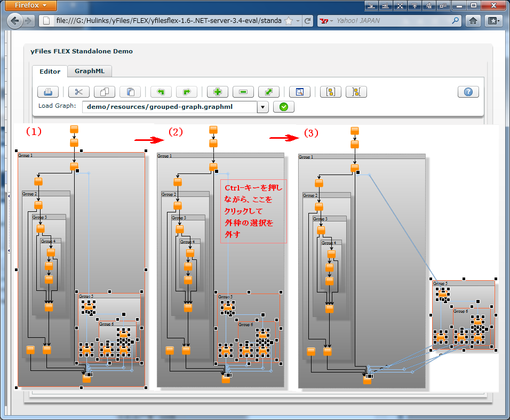Viewport: 510px width, 420px height.
Task: Open help with the blue question mark
Action: tap(468, 92)
